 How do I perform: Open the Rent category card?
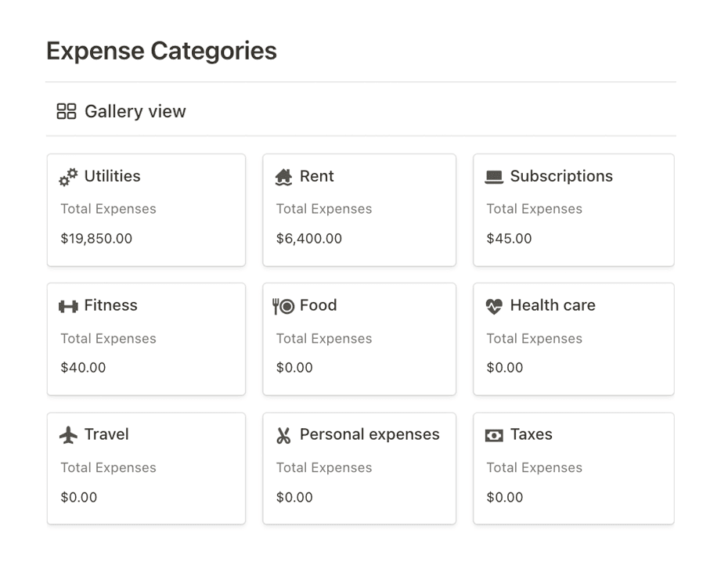pyautogui.click(x=359, y=210)
